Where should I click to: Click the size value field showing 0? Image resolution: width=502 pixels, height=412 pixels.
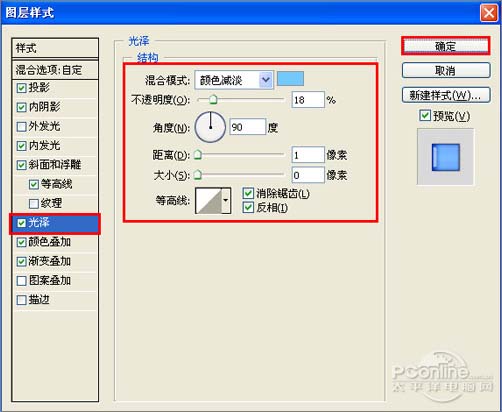pos(308,175)
